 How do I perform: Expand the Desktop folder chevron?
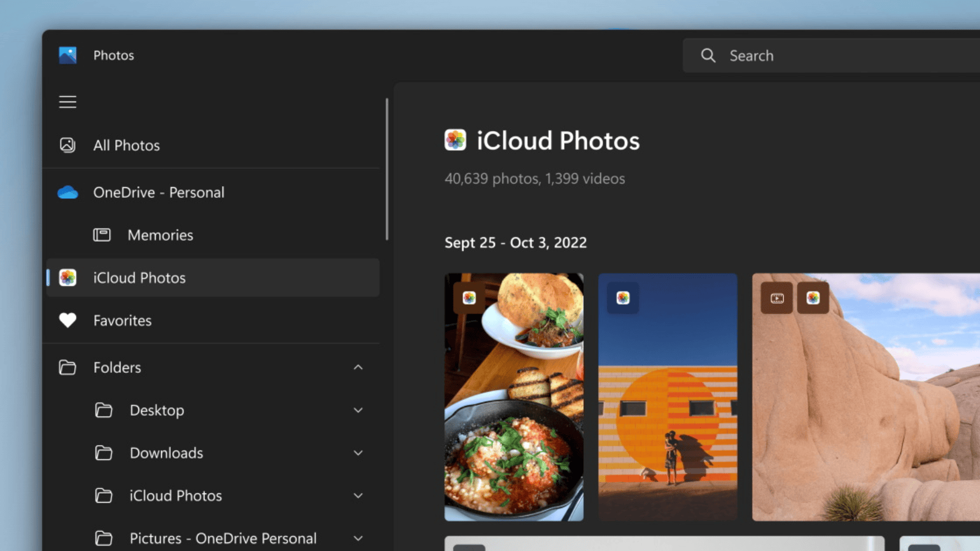(x=358, y=410)
